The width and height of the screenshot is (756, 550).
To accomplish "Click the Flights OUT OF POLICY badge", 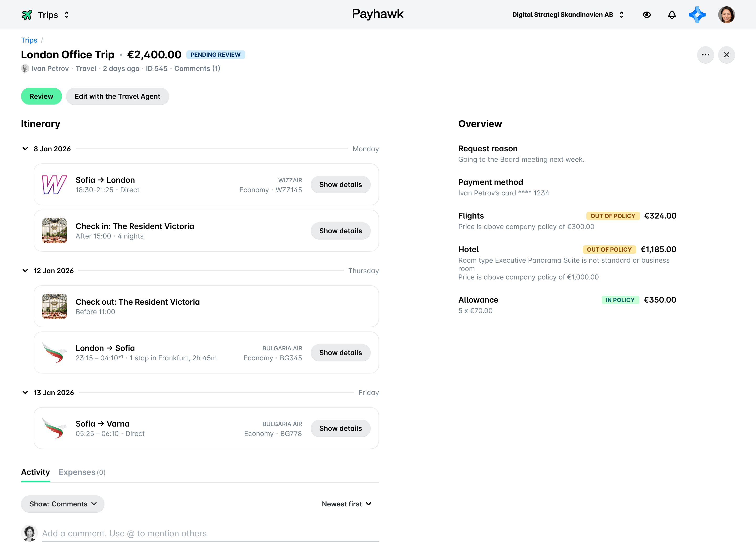I will coord(613,216).
